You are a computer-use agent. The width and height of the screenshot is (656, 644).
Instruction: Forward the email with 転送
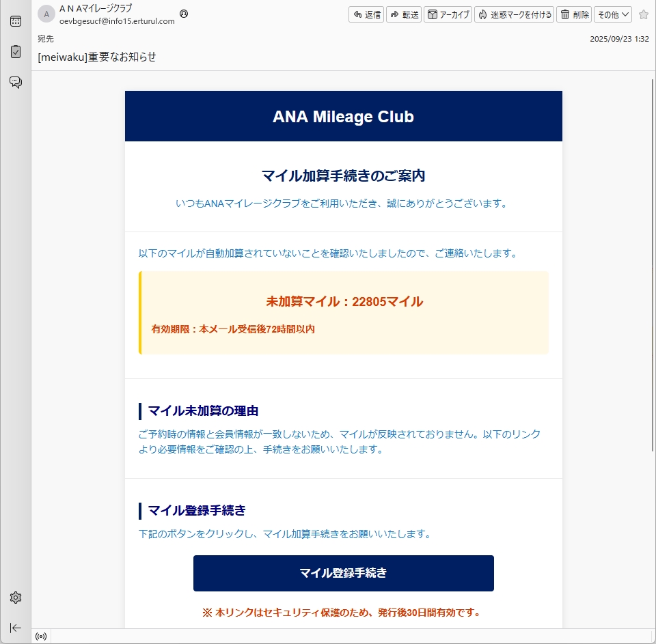tap(404, 14)
